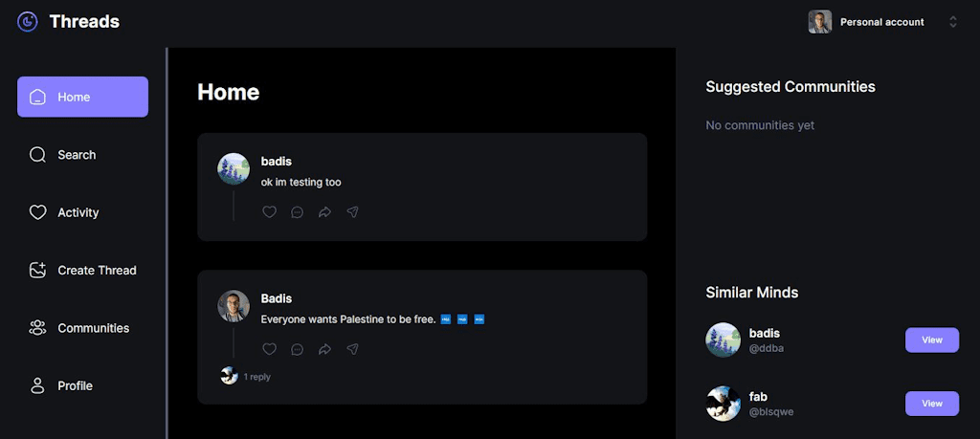Open comments on 'ok im testing too' post
The width and height of the screenshot is (980, 439).
click(x=298, y=212)
